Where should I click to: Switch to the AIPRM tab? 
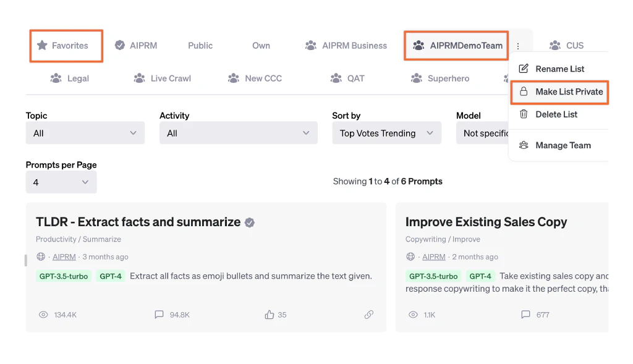pyautogui.click(x=136, y=46)
